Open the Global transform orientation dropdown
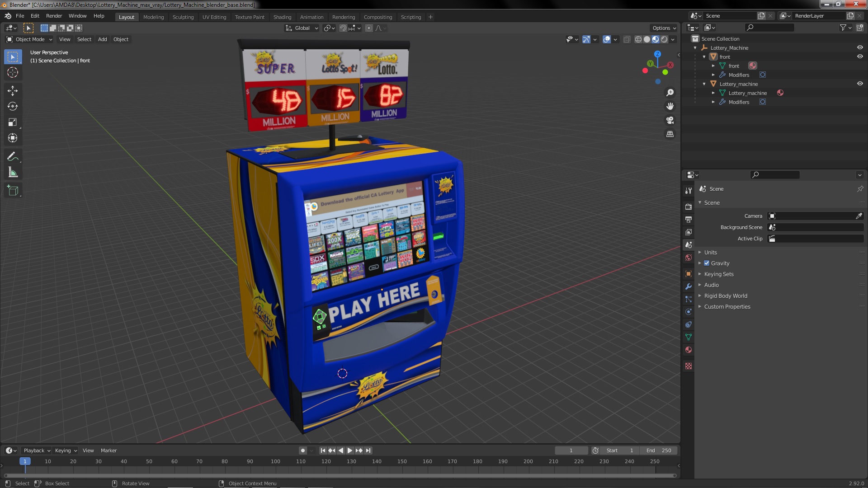 (x=302, y=28)
